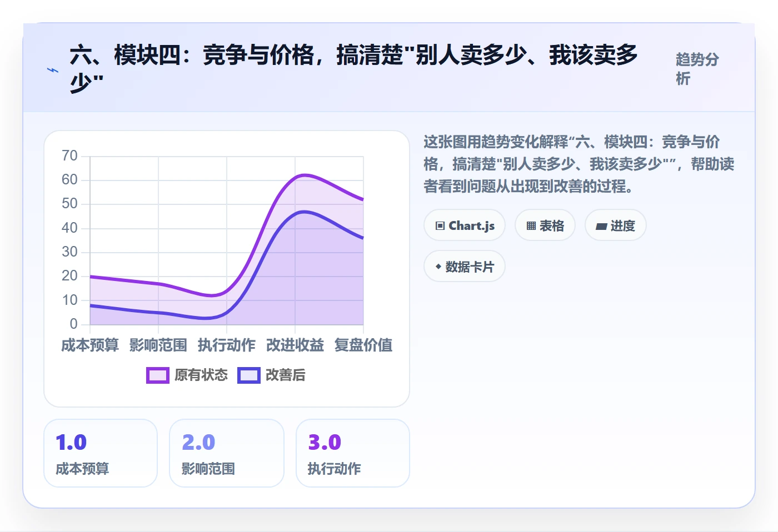Click the progress bar icon in 进度 tag
Viewport: 778px width, 532px height.
coord(601,226)
